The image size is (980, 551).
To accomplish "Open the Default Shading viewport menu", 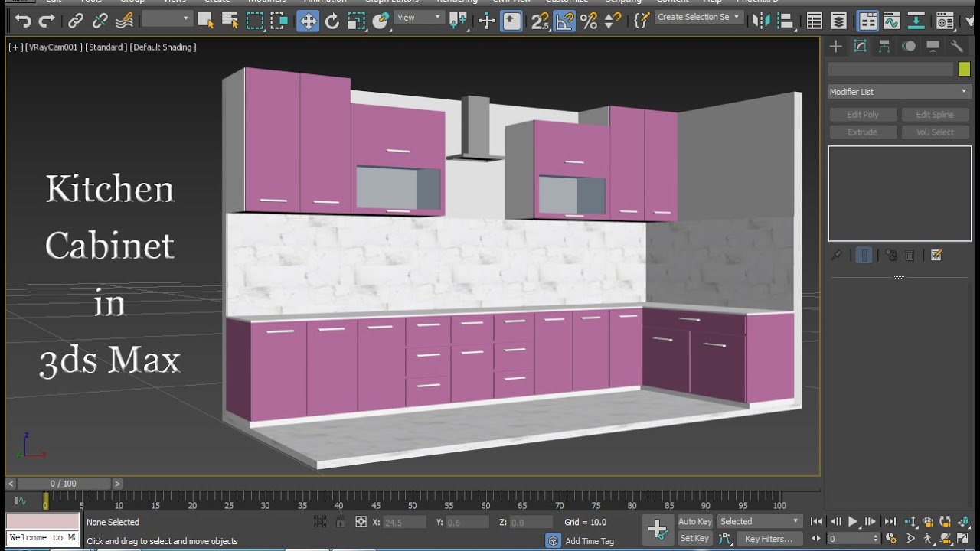I will click(163, 47).
